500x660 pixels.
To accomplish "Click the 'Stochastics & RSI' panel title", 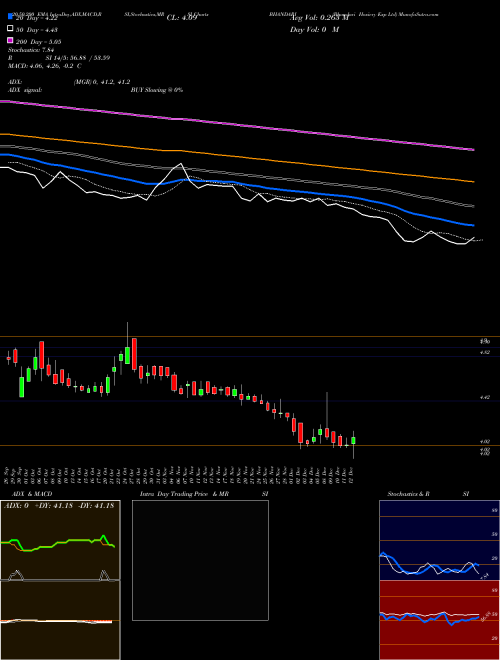I will coord(428,494).
